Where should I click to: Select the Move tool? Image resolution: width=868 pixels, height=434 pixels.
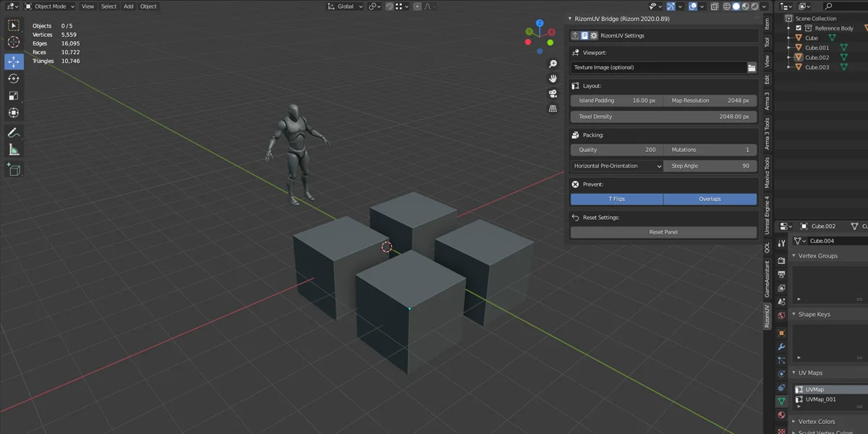tap(13, 61)
